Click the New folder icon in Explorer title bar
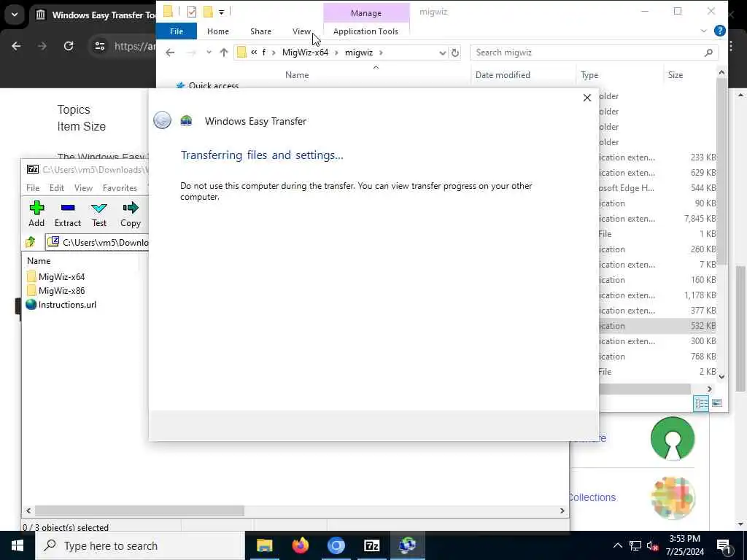747x560 pixels. tap(208, 12)
